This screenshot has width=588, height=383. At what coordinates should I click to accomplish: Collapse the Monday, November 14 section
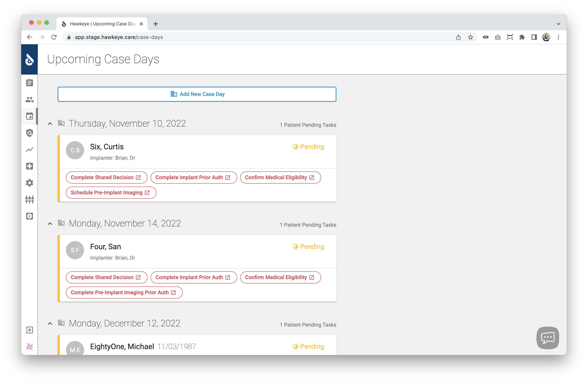(50, 224)
